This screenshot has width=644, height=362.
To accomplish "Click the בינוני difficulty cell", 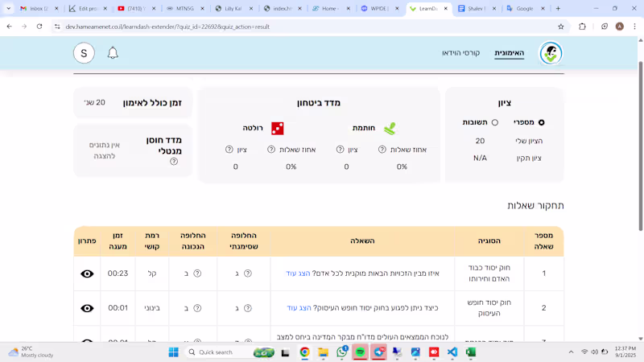I will coord(152,308).
